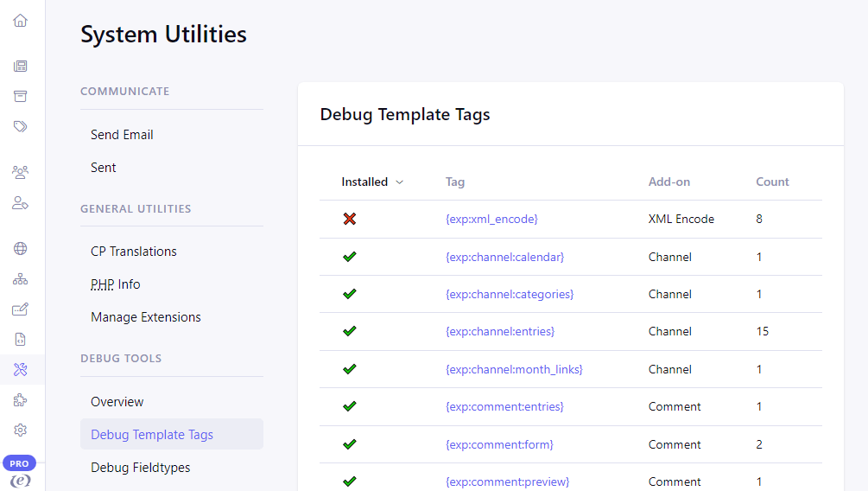Click the {exp:channel:entries} tag link

click(500, 331)
